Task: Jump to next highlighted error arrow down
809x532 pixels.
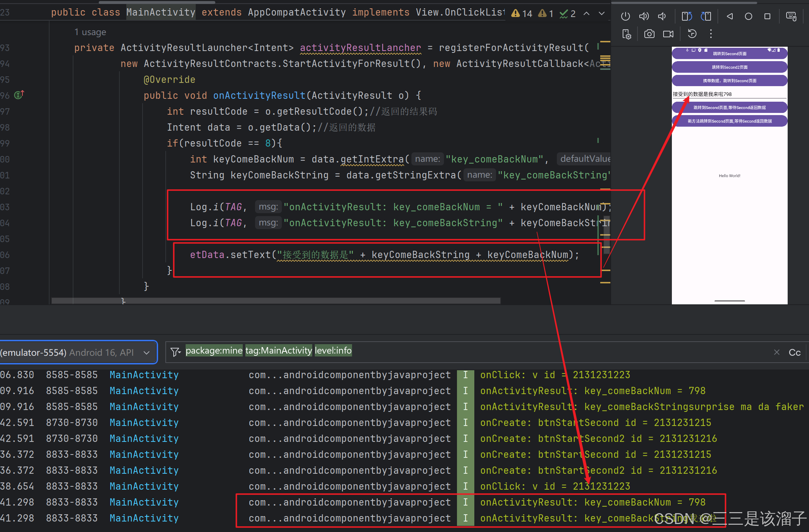Action: click(601, 14)
